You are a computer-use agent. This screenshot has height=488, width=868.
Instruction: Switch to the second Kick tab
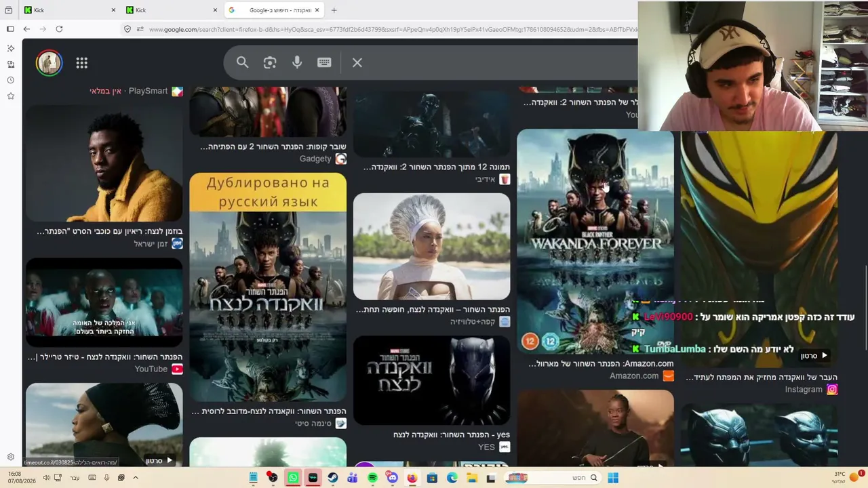172,10
